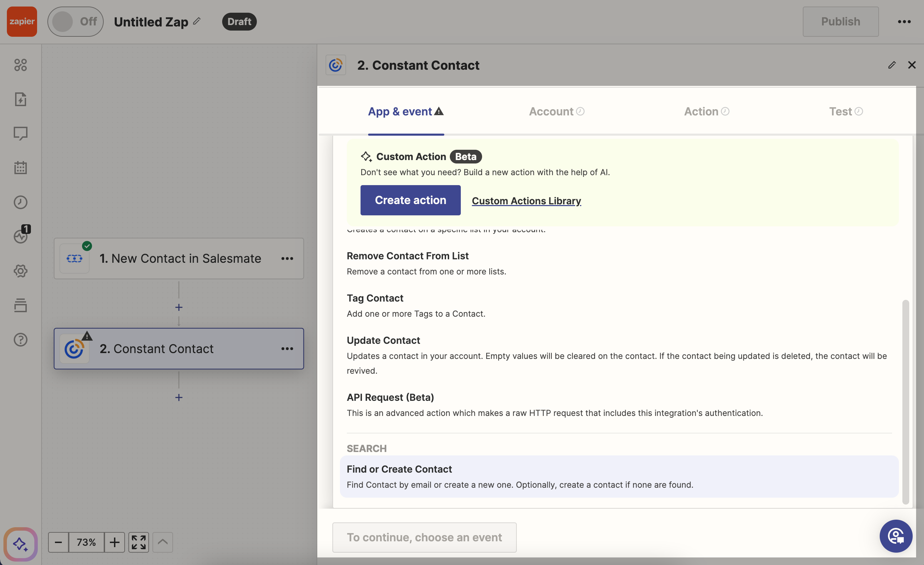
Task: Click the help question mark icon
Action: (x=20, y=340)
